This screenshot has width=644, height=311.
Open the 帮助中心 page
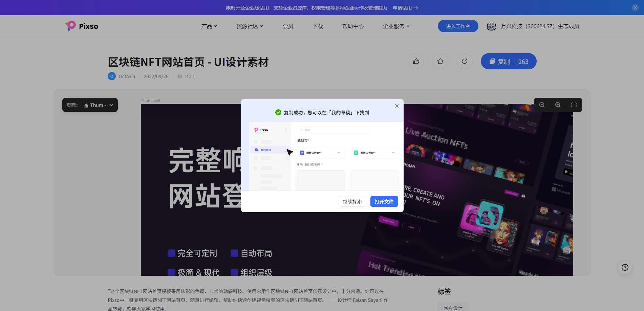point(353,26)
